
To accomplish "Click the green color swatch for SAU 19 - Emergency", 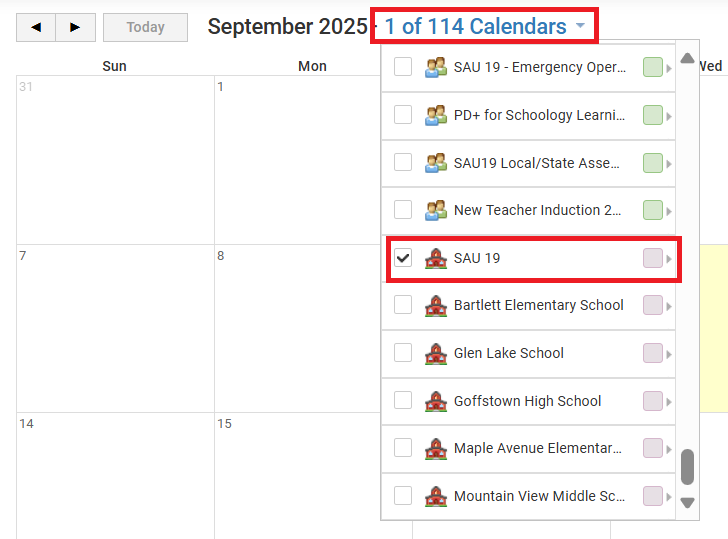I will pos(652,67).
